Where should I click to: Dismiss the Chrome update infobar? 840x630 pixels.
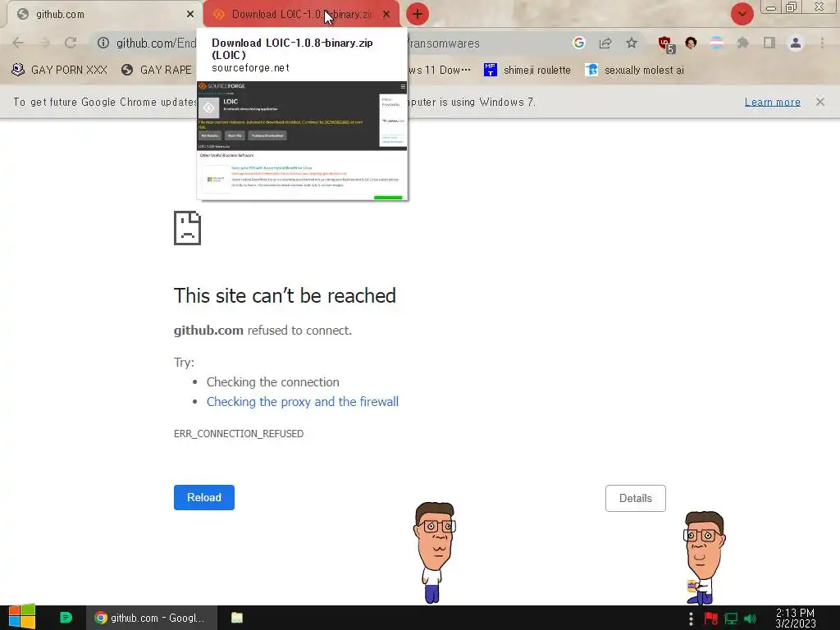820,101
